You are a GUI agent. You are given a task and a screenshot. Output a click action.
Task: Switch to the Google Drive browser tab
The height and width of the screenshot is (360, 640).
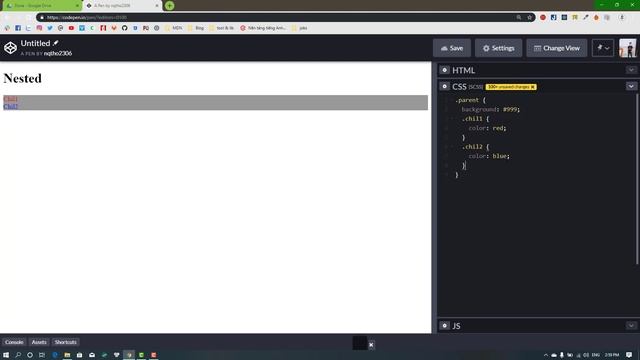(x=42, y=6)
